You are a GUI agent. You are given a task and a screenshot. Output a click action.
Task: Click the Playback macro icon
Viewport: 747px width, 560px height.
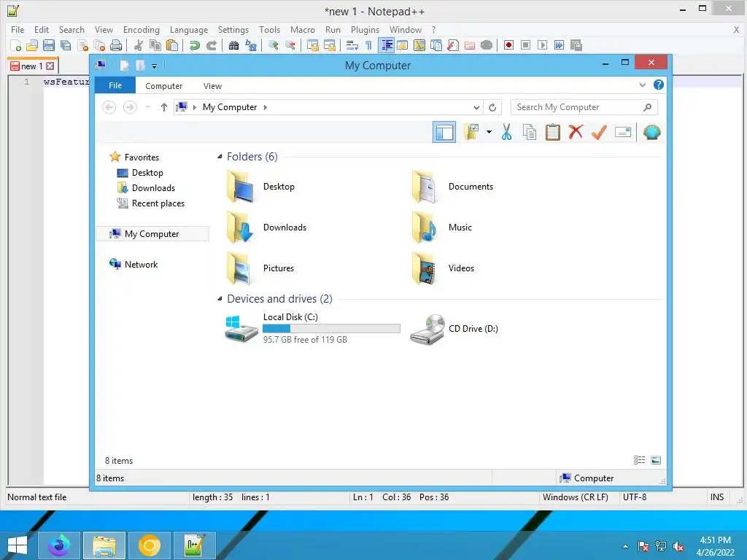(x=542, y=45)
